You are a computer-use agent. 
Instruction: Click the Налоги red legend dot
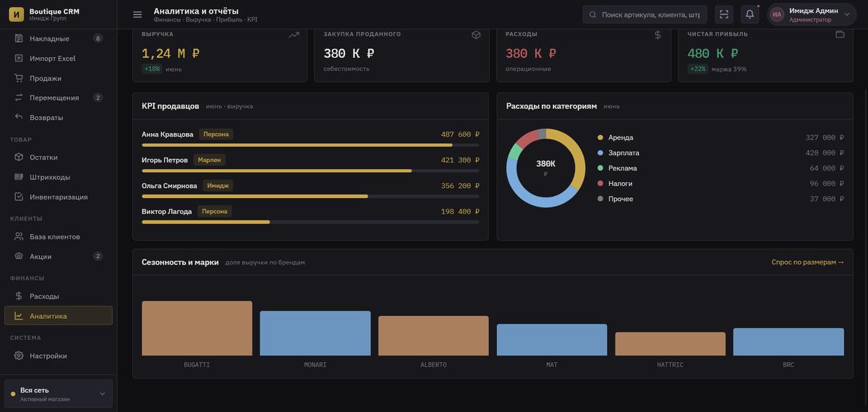(x=600, y=184)
